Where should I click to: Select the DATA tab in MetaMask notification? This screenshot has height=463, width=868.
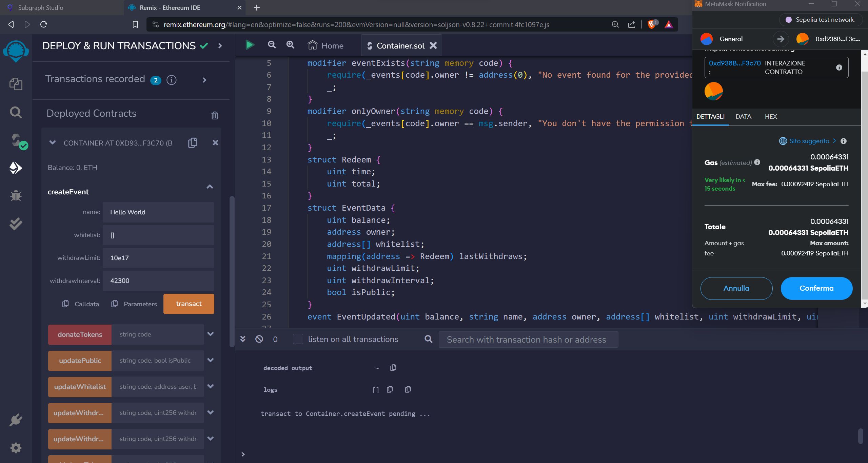[743, 117]
